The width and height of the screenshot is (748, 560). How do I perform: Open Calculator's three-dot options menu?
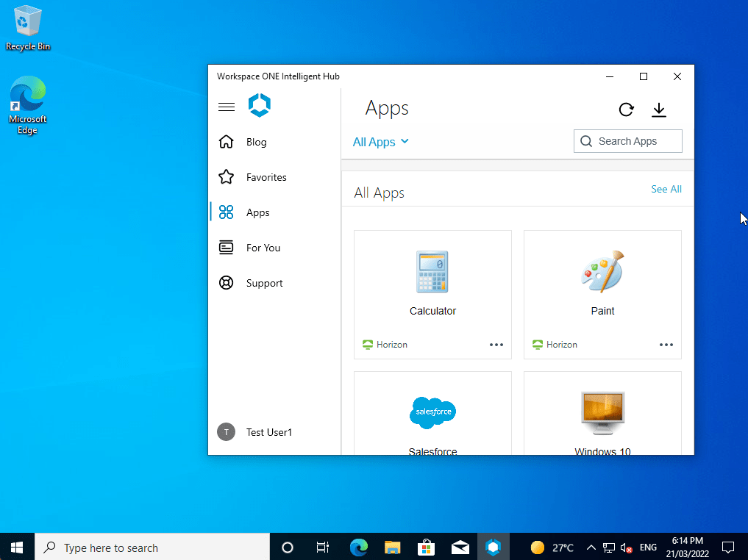(x=496, y=345)
